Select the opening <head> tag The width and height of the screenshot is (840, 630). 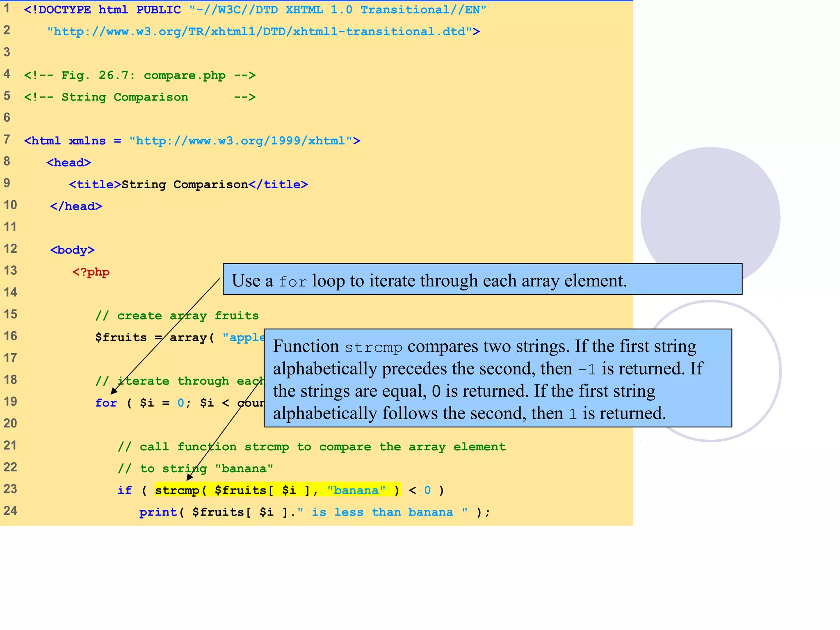tap(69, 163)
